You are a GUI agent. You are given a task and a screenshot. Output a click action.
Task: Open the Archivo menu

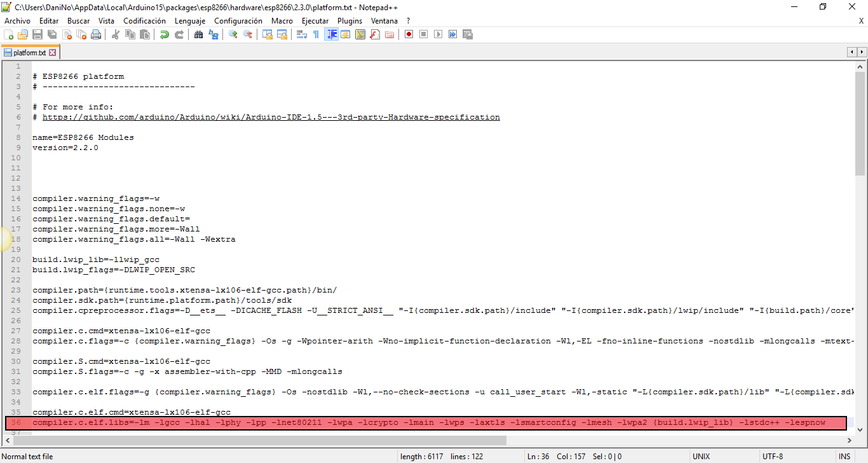click(x=17, y=21)
